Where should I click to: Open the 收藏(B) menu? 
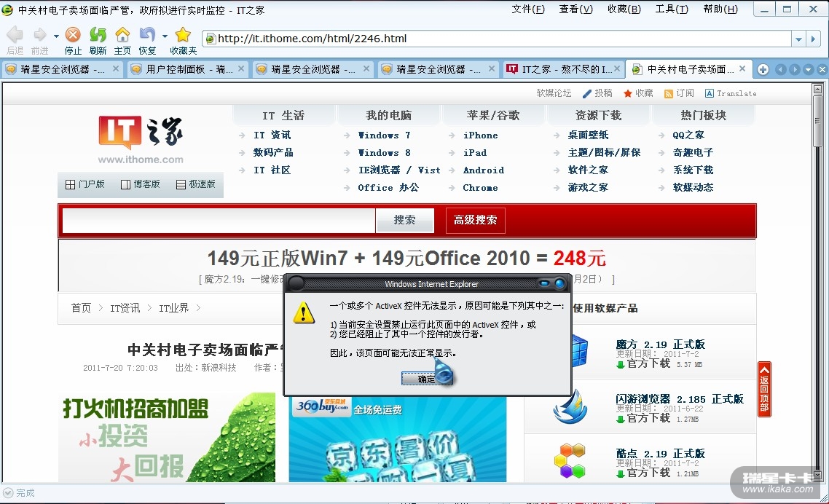(x=624, y=9)
